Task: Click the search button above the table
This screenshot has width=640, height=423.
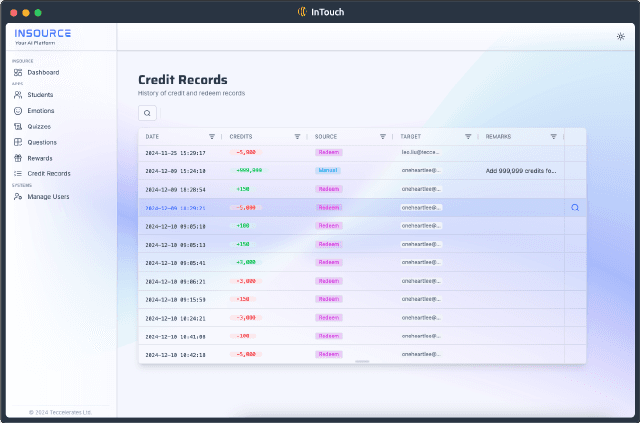Action: click(147, 113)
